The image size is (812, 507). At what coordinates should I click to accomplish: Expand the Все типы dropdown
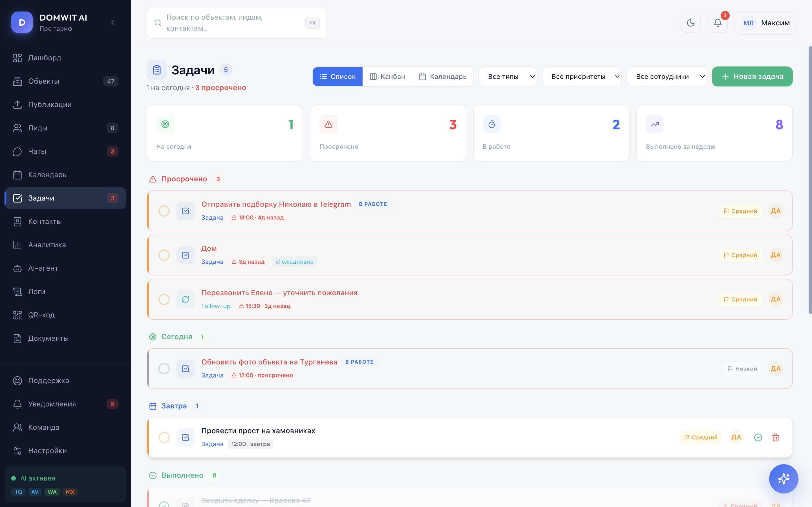[507, 76]
